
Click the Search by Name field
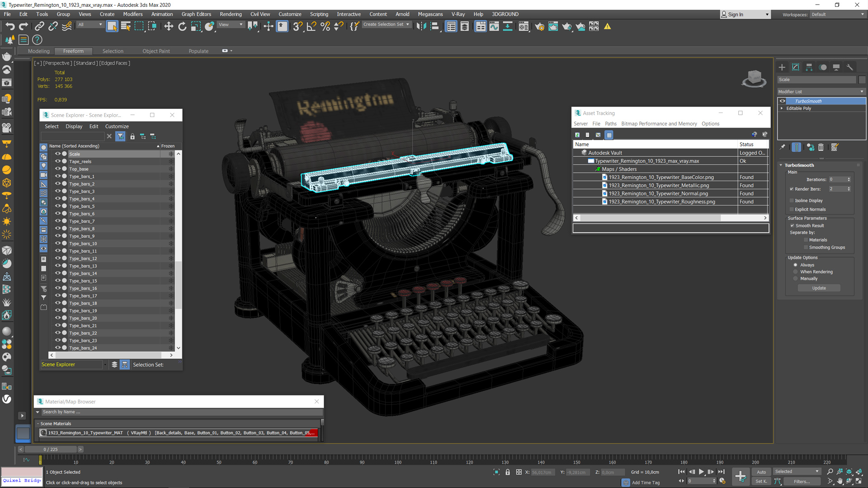coord(182,412)
